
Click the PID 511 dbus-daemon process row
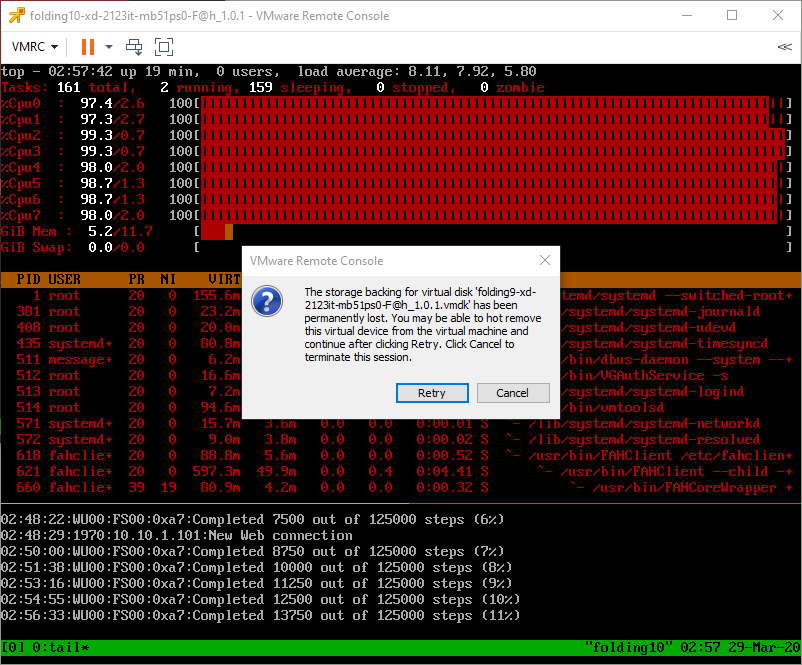coord(401,360)
